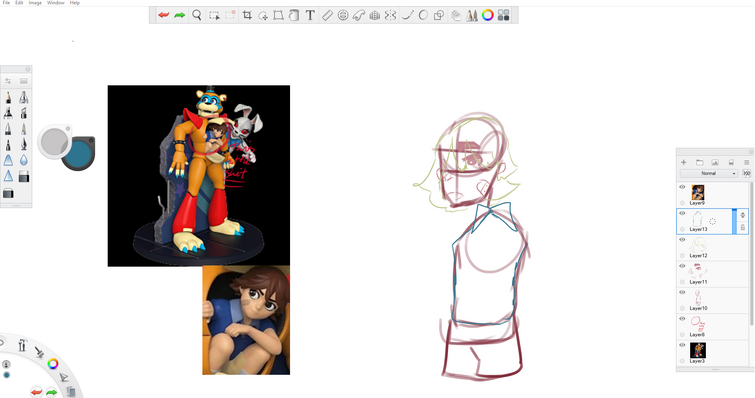Open the Image menu
Image resolution: width=755 pixels, height=398 pixels.
pyautogui.click(x=35, y=2)
